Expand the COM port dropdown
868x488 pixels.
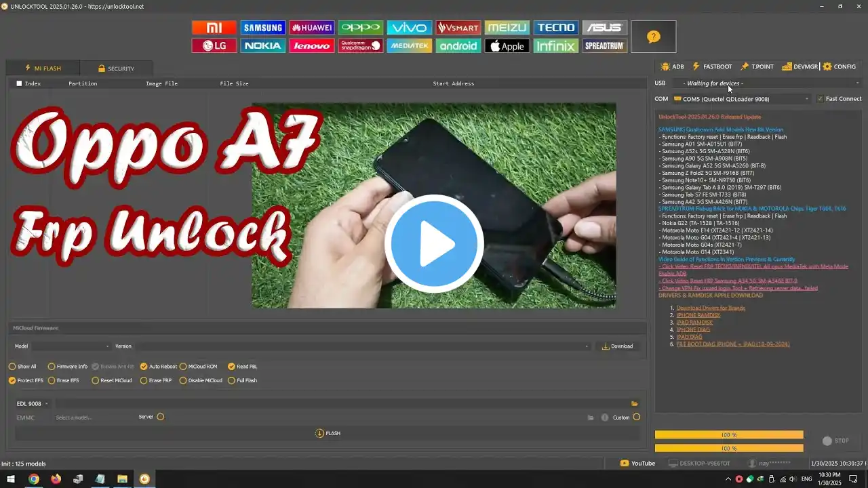[x=741, y=99]
